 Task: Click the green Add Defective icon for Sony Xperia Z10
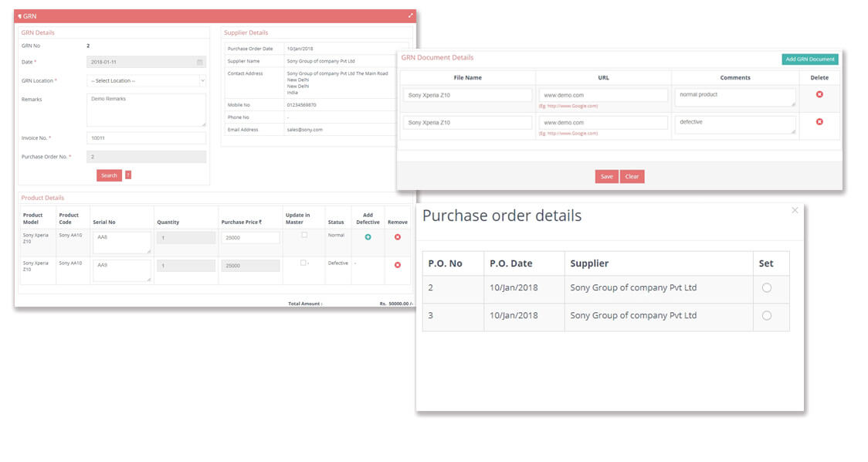point(368,236)
